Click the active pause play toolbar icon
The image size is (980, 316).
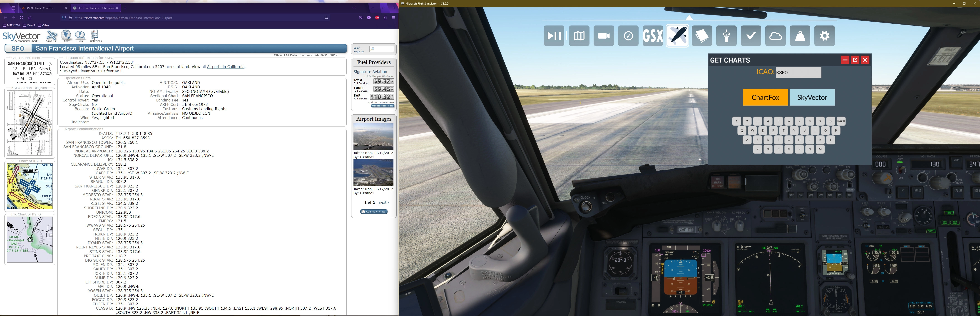554,36
